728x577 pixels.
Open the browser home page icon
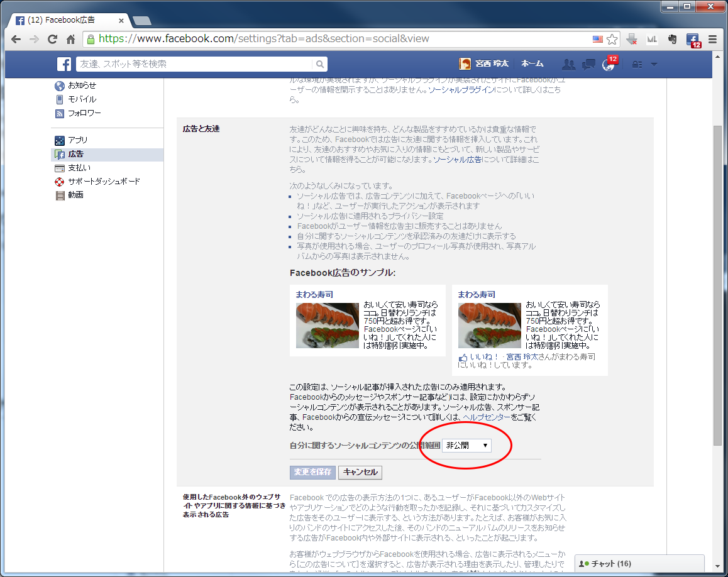coord(70,40)
